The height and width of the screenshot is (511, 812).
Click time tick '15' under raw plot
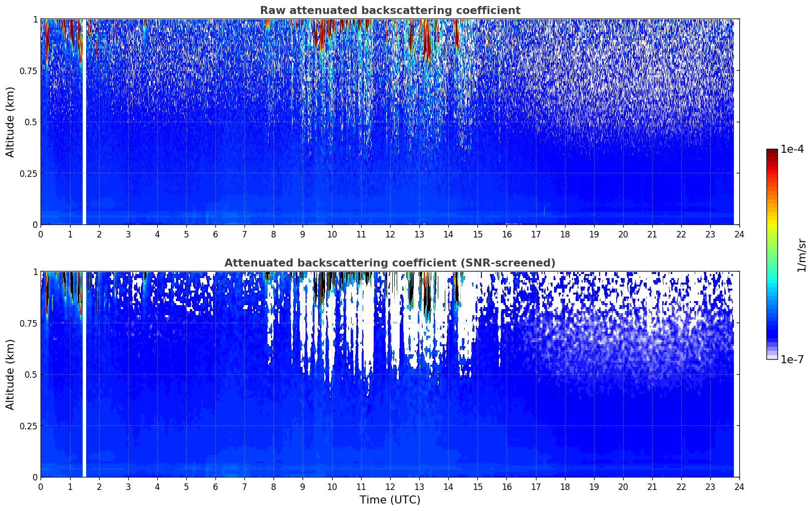point(477,234)
